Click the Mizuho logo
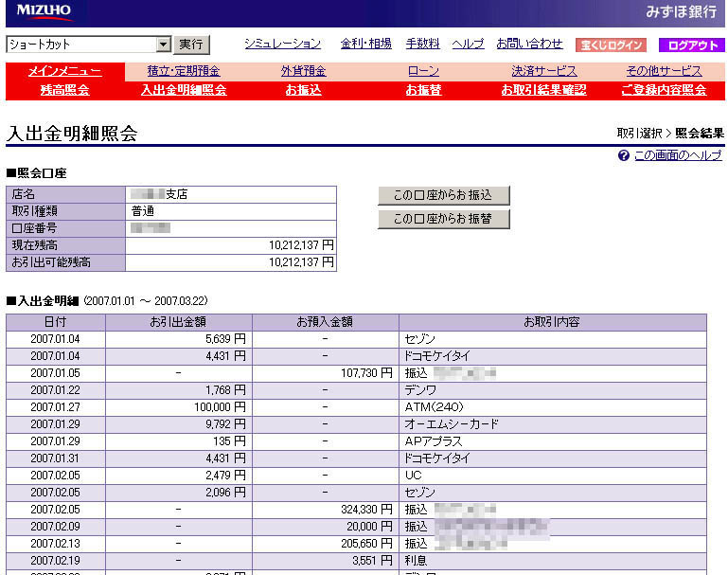The height and width of the screenshot is (575, 728). [44, 11]
